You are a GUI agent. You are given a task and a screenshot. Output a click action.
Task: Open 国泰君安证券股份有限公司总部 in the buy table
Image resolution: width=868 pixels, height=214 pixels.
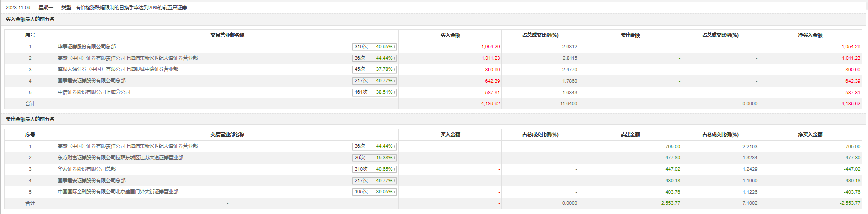[x=91, y=81]
